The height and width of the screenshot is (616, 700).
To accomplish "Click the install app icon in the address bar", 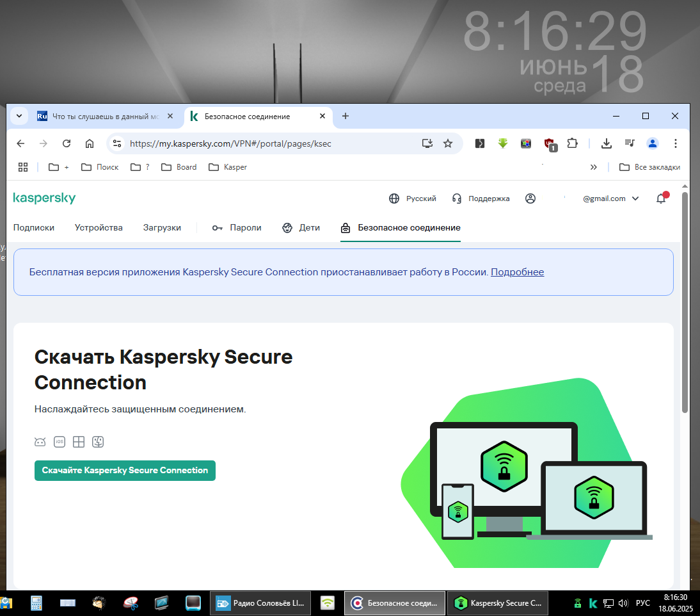I will [427, 143].
